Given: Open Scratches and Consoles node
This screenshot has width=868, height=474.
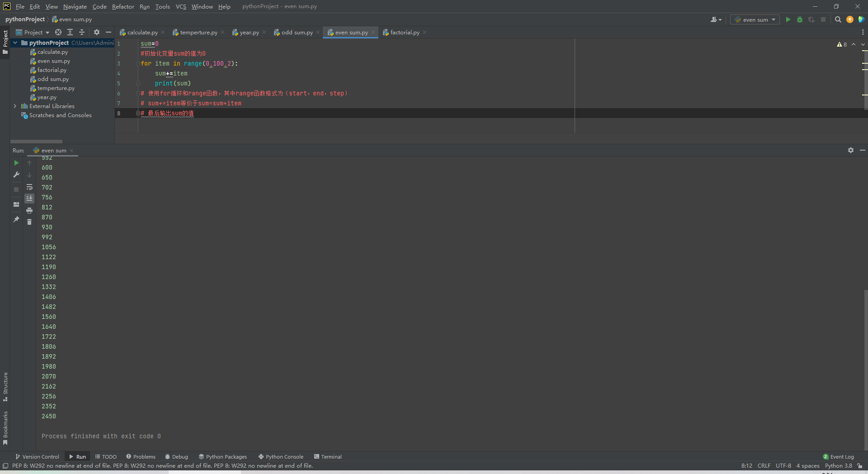Looking at the screenshot, I should (60, 115).
